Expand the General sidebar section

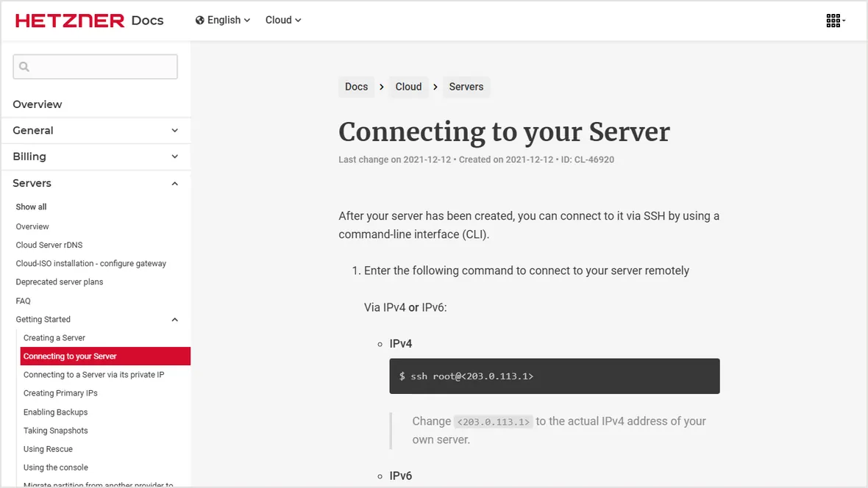point(96,131)
